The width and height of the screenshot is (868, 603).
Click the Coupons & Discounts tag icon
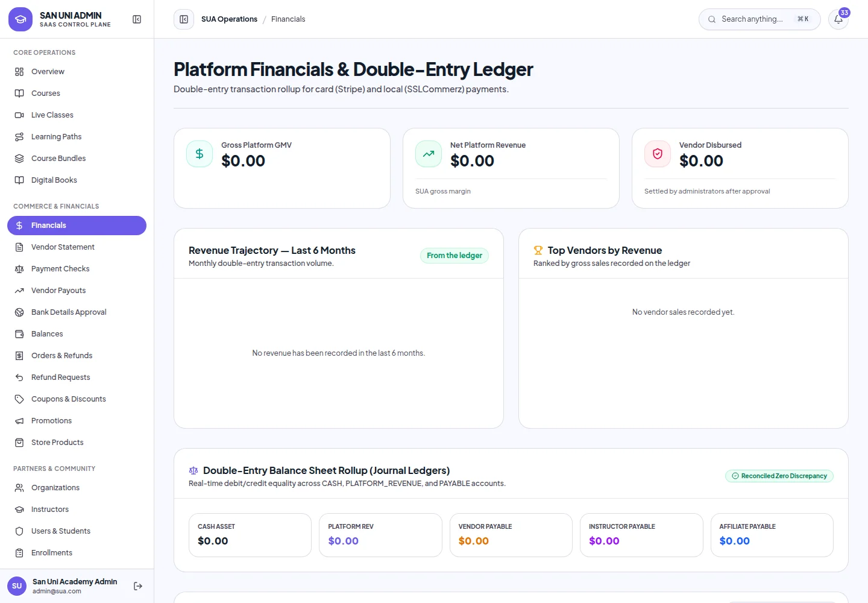tap(19, 399)
